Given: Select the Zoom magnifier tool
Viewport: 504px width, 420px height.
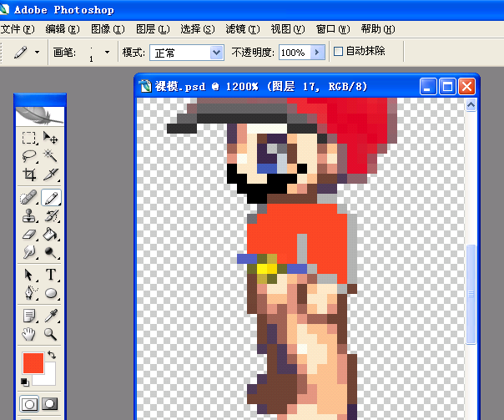Looking at the screenshot, I should coord(50,334).
